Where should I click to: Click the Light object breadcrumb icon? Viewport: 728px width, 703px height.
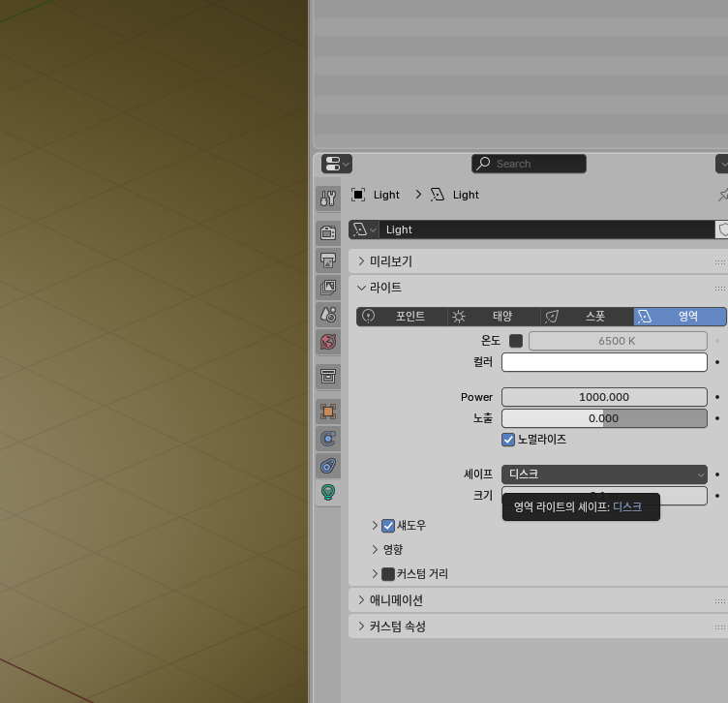[358, 195]
